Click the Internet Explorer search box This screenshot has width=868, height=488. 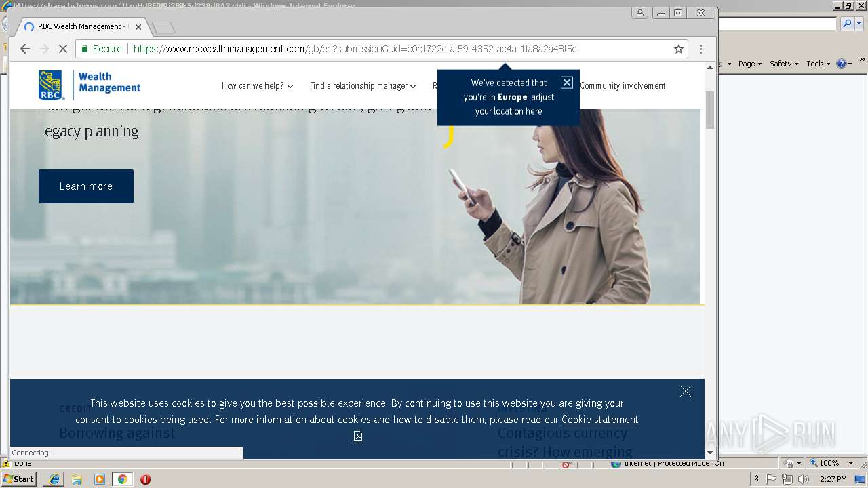(x=778, y=24)
